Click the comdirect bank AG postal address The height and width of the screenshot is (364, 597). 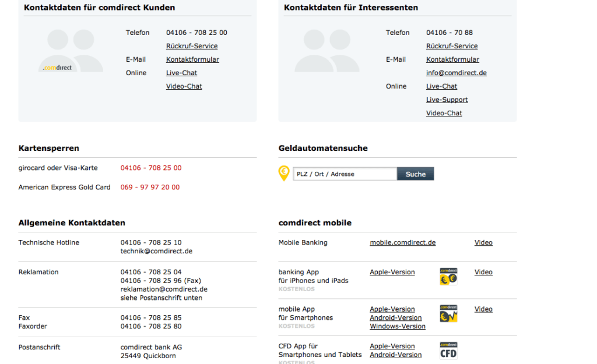coord(151,351)
